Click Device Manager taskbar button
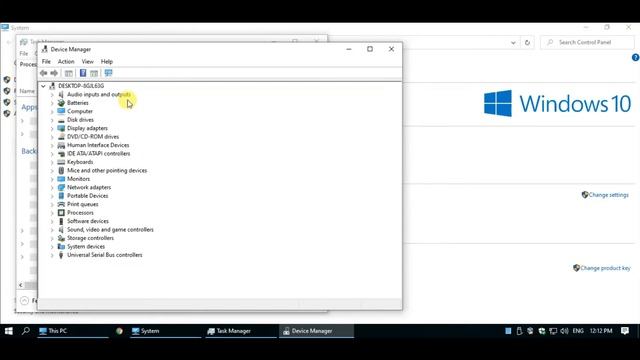640x360 pixels. tap(316, 331)
